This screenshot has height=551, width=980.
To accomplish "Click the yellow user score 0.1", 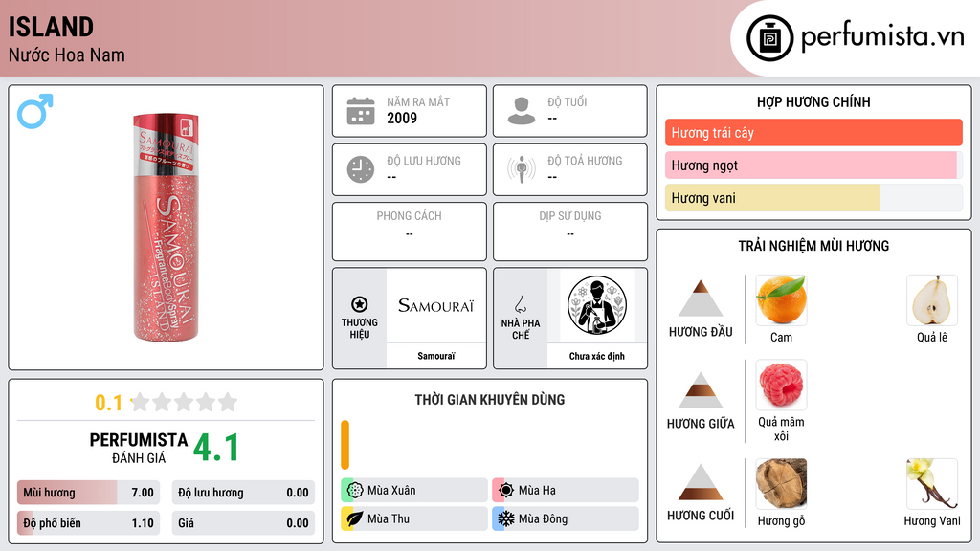I will point(109,403).
